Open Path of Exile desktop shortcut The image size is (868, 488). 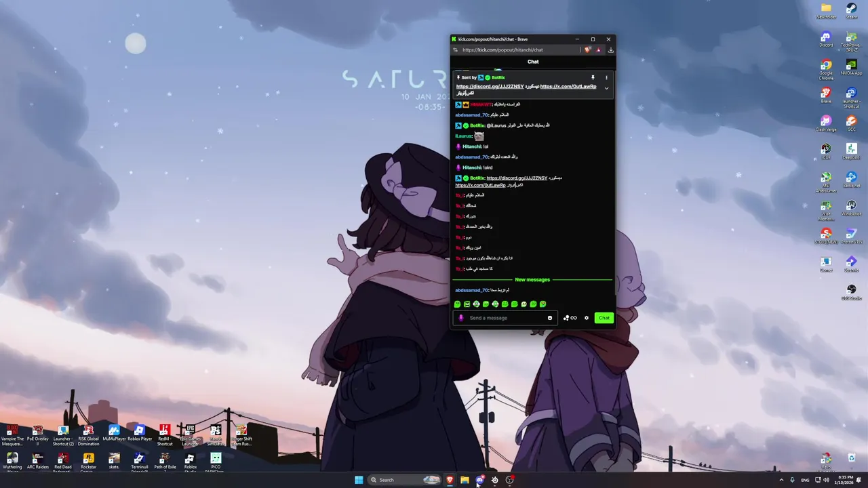[165, 462]
